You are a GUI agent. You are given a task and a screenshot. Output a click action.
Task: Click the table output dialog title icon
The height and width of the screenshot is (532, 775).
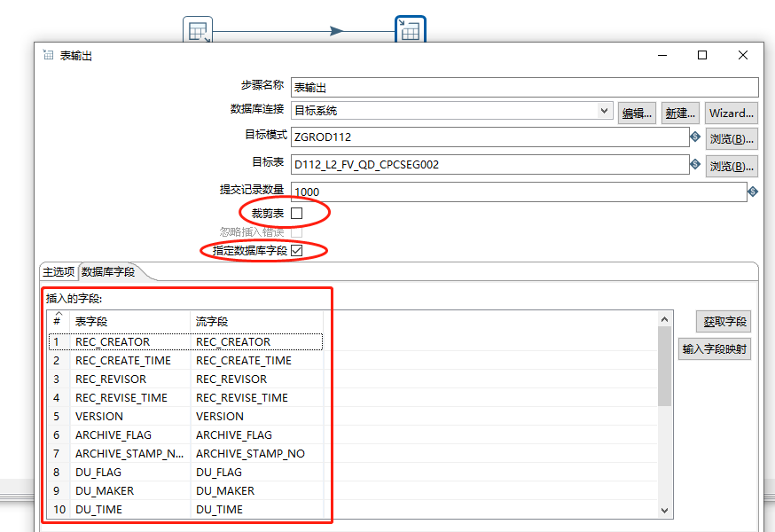coord(48,55)
